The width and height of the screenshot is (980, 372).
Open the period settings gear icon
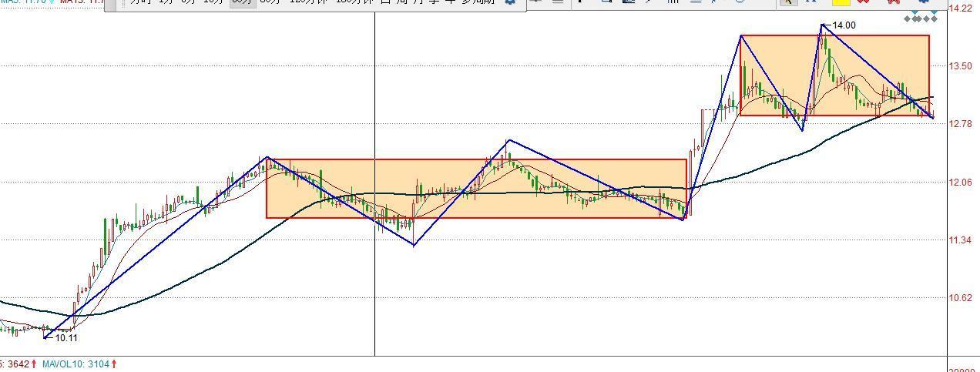point(509,2)
